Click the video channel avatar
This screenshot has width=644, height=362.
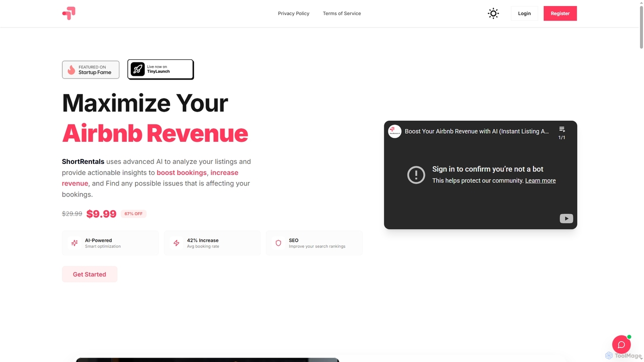pyautogui.click(x=395, y=131)
